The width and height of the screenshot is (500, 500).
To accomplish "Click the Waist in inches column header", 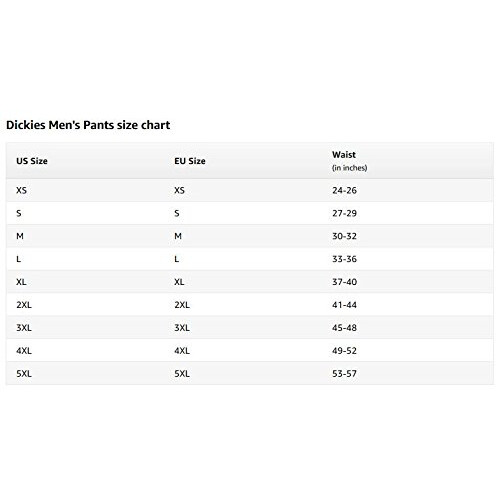I will click(x=349, y=161).
